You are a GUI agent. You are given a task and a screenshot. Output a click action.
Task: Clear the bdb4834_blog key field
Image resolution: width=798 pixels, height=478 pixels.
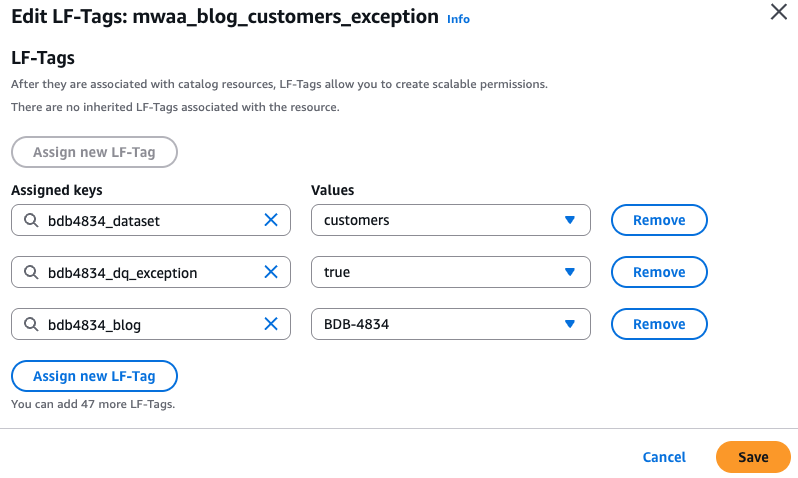(x=270, y=324)
